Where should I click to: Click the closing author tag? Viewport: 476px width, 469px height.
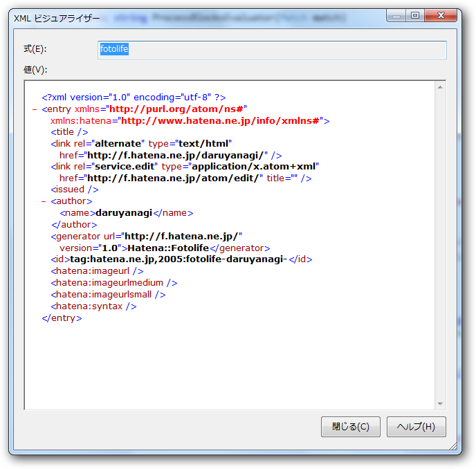click(x=75, y=225)
